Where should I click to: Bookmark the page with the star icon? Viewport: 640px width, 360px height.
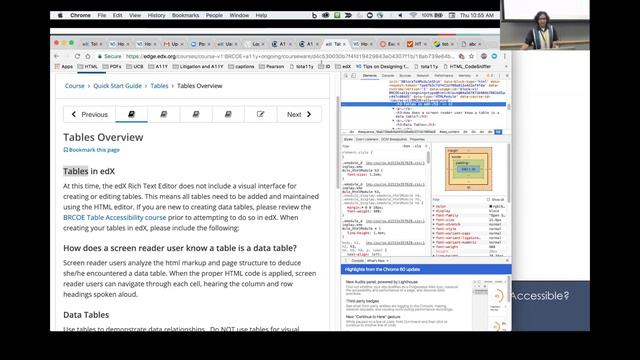tap(471, 56)
